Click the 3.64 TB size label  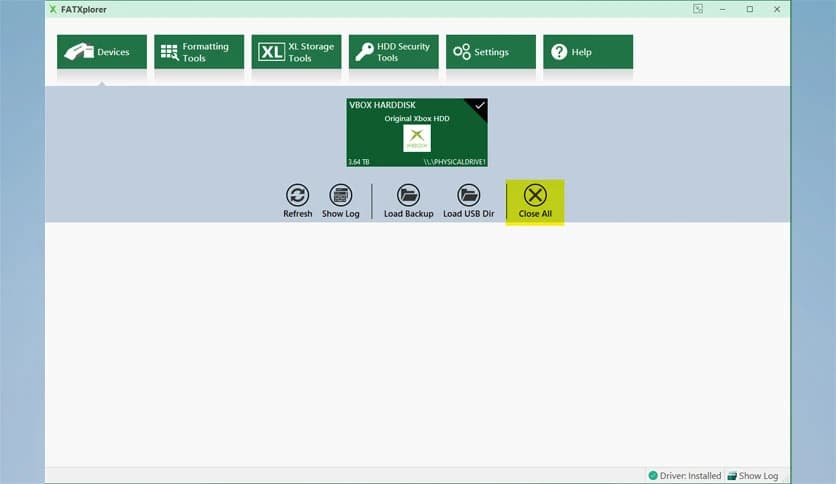click(359, 162)
